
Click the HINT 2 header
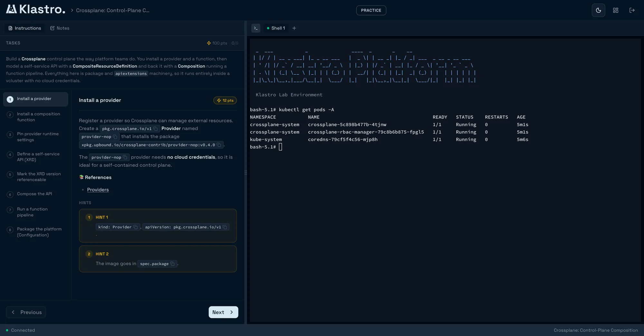102,254
